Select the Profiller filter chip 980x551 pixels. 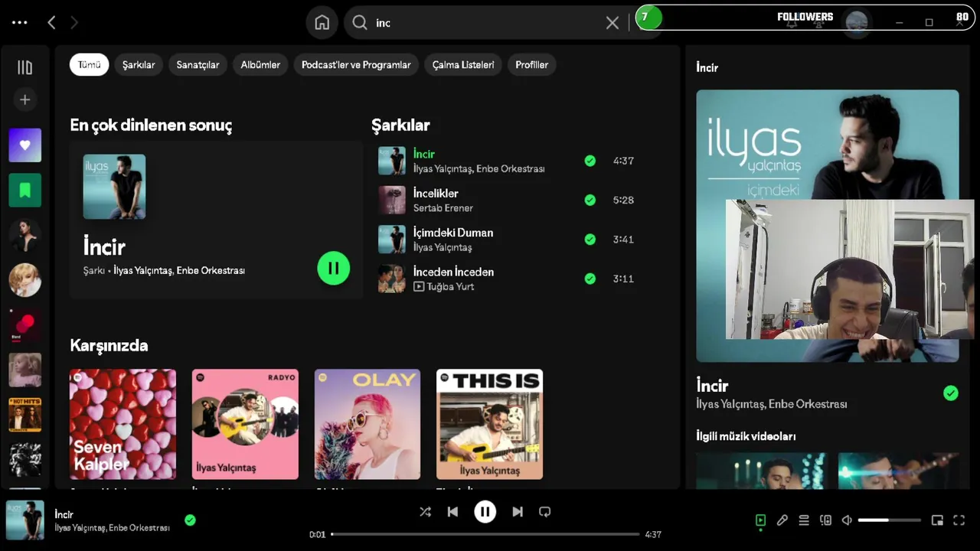coord(531,65)
